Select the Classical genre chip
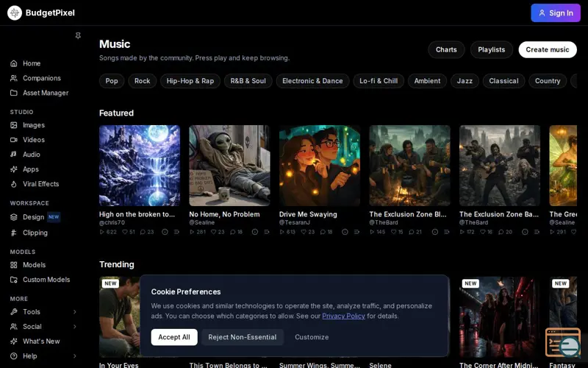 pos(503,81)
